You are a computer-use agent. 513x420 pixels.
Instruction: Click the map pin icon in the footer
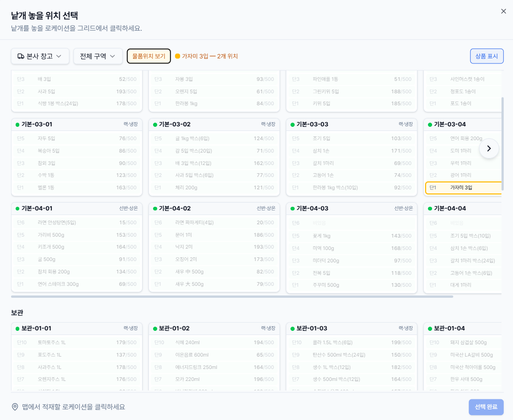tap(15, 407)
